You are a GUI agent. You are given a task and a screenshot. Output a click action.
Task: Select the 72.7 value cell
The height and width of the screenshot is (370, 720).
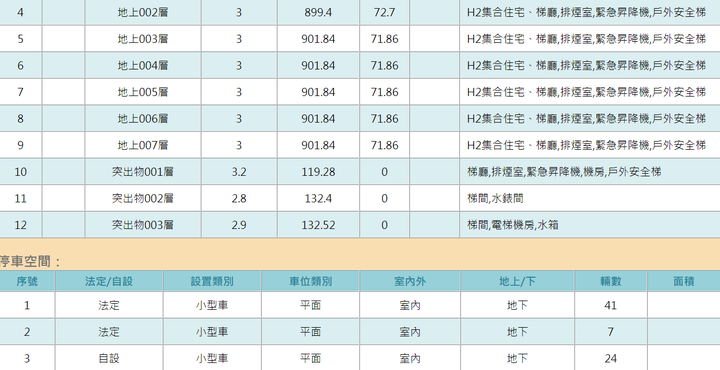[384, 12]
